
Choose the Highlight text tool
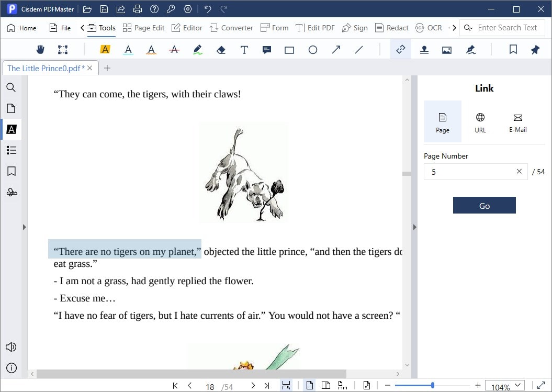pyautogui.click(x=105, y=50)
